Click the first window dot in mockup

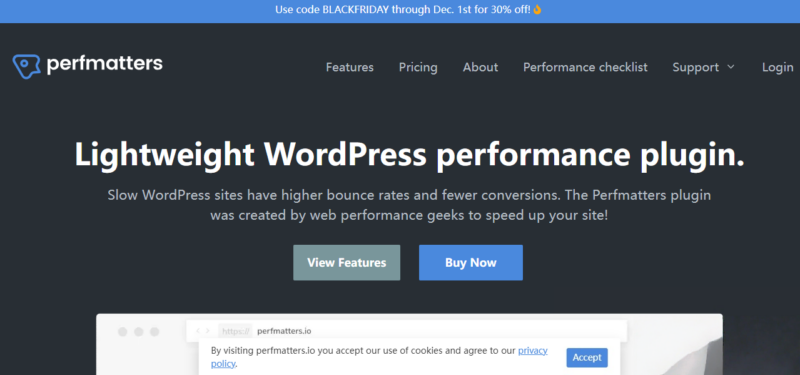pos(122,332)
